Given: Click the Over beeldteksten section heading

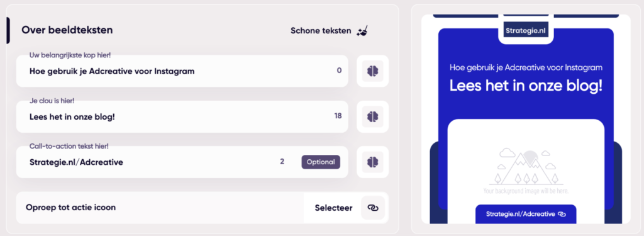Looking at the screenshot, I should click(67, 30).
